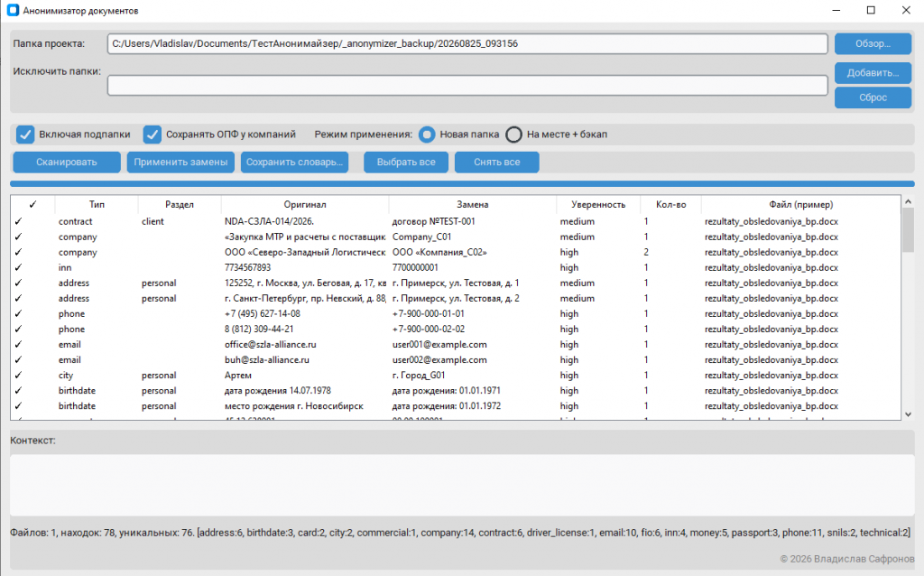The image size is (924, 576).
Task: Select original address 'г. Санкт-Петербург, пр. Невский'
Action: (x=305, y=298)
